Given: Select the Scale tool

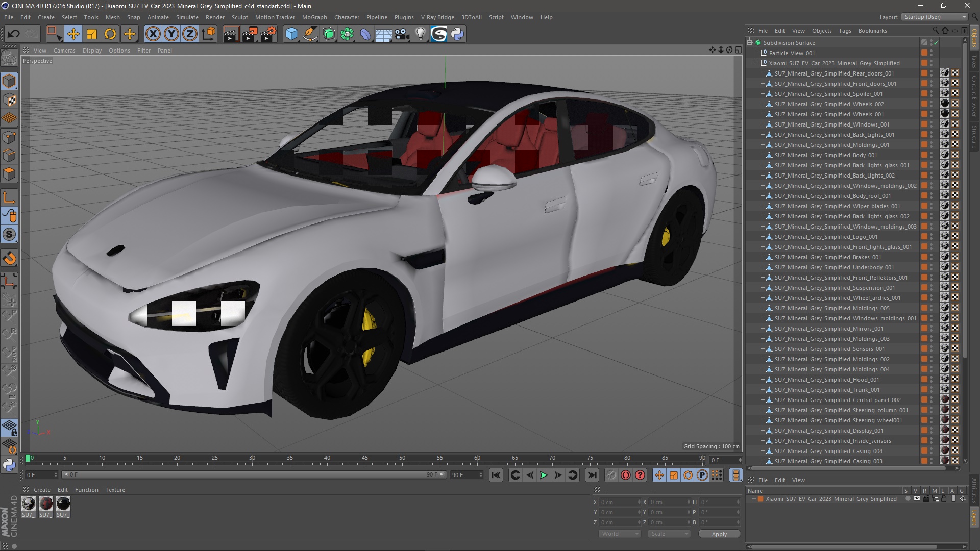Looking at the screenshot, I should 92,34.
